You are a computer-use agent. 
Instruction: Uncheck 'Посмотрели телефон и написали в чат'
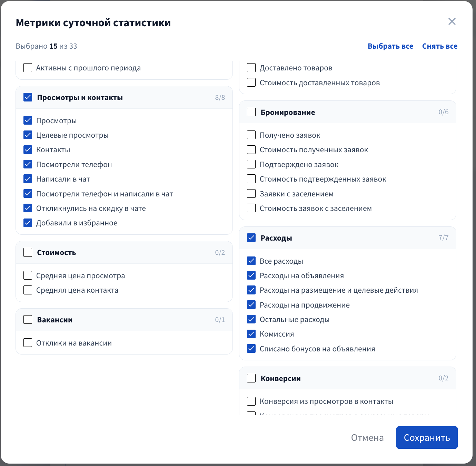[28, 194]
